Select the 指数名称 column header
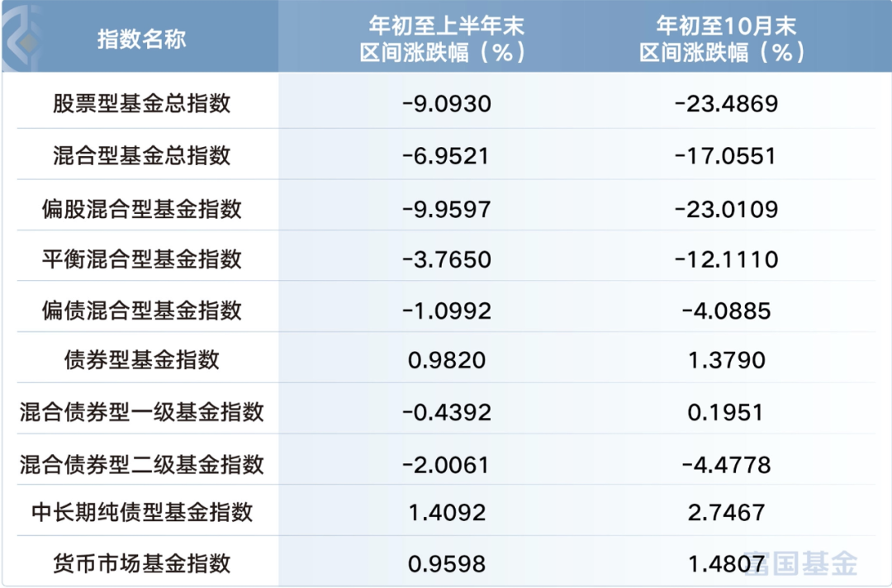The image size is (892, 588). pos(141,40)
